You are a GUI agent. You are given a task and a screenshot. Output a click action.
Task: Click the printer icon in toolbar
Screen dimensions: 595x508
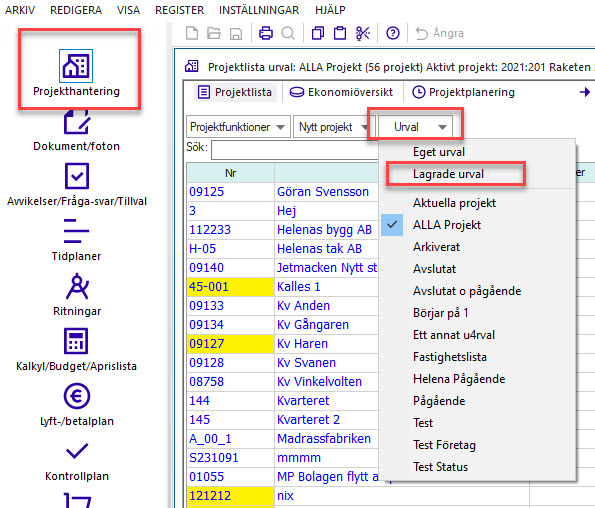click(x=266, y=33)
